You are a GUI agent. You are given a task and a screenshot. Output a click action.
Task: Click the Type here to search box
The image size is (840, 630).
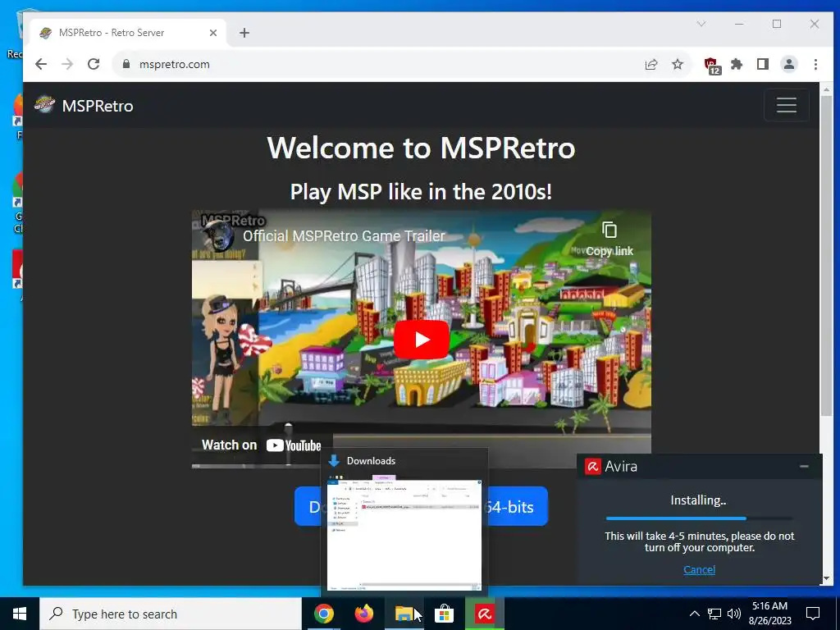point(171,614)
